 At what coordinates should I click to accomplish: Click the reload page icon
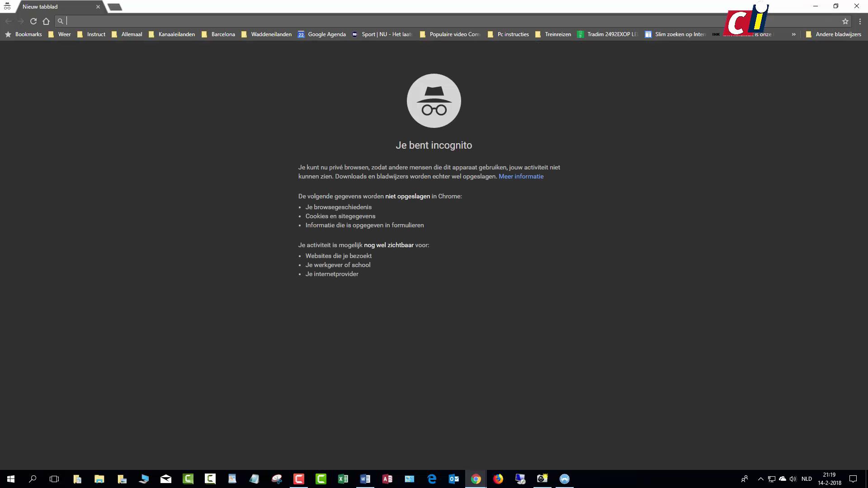tap(33, 21)
